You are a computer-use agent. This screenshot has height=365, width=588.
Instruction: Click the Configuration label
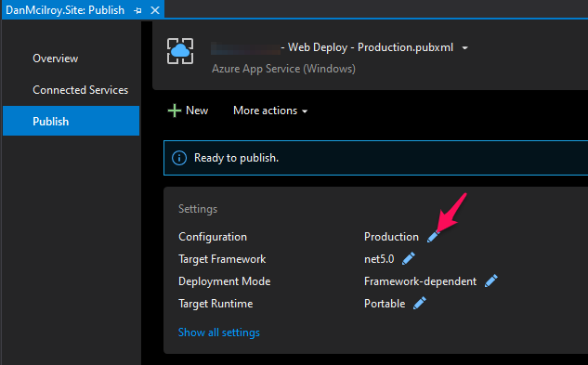213,237
